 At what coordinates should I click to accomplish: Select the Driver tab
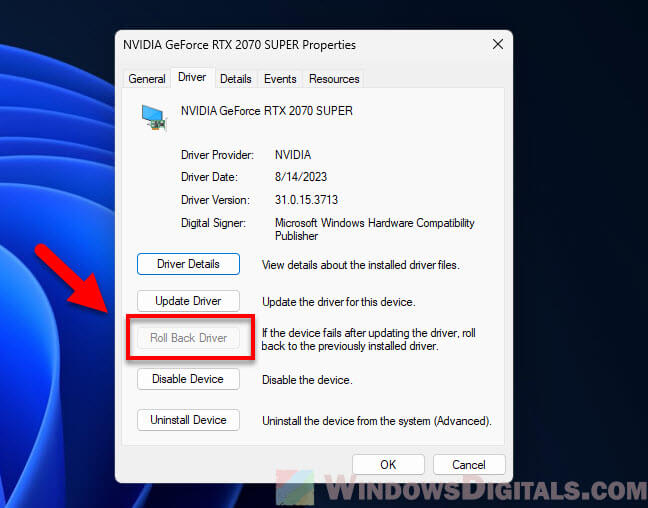point(192,78)
